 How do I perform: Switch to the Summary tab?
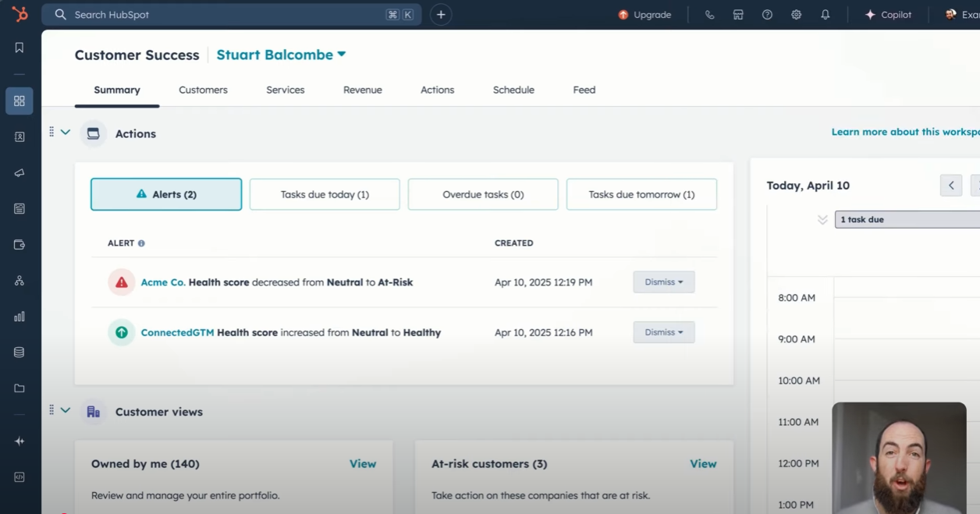coord(117,90)
